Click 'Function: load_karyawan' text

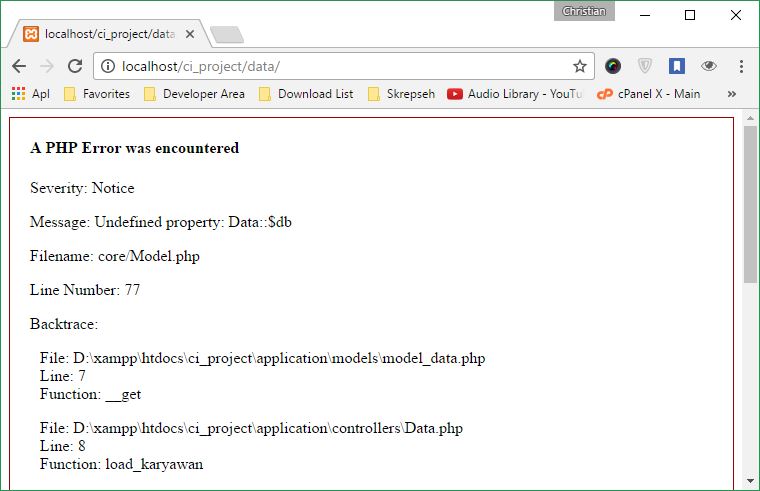point(121,464)
